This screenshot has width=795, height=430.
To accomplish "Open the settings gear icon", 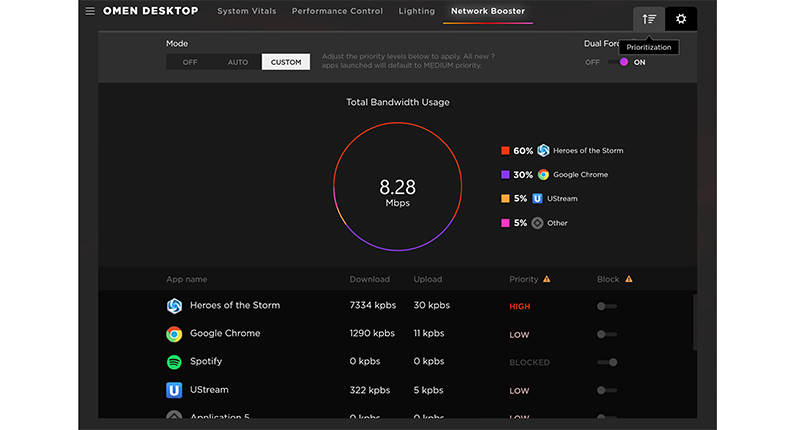I will pos(681,19).
